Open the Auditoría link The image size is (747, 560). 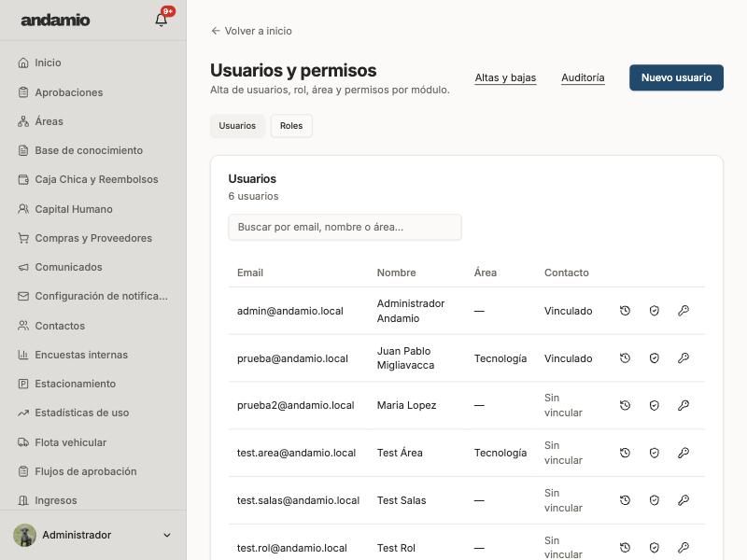(583, 77)
